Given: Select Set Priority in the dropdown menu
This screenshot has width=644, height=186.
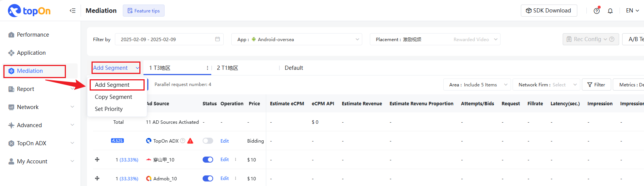Looking at the screenshot, I should [x=109, y=109].
